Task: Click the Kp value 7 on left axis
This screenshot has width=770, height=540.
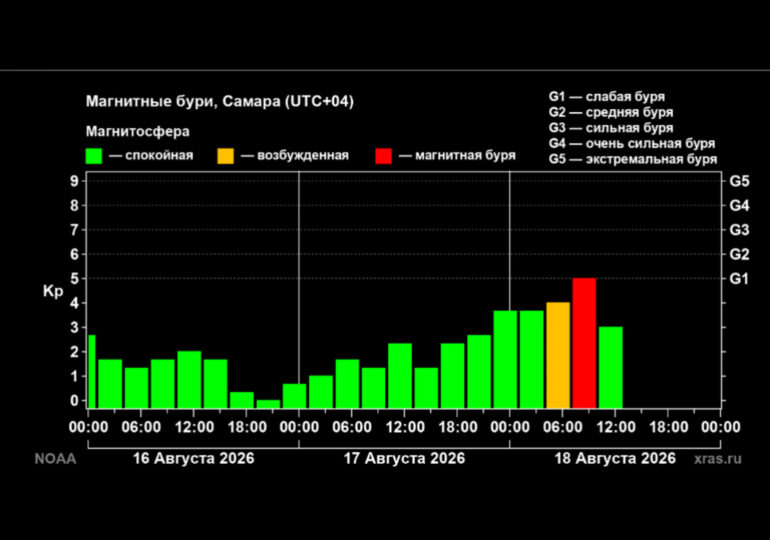Action: click(74, 230)
